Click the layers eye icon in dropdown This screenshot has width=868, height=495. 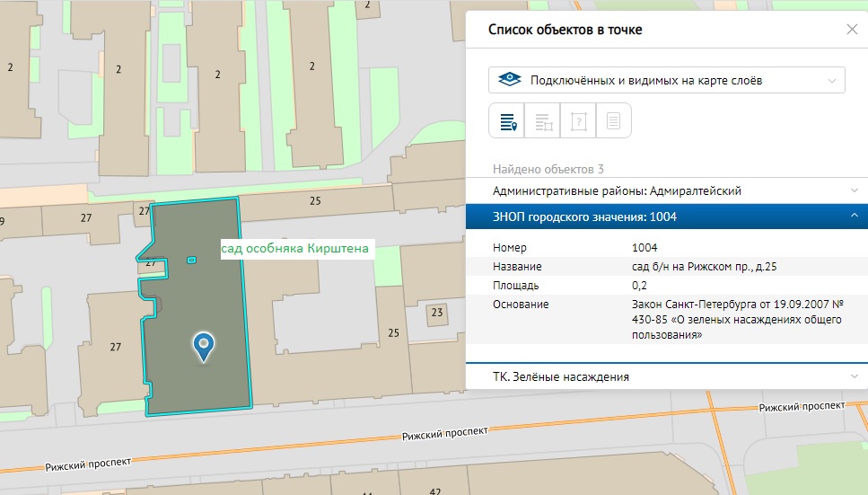click(510, 80)
